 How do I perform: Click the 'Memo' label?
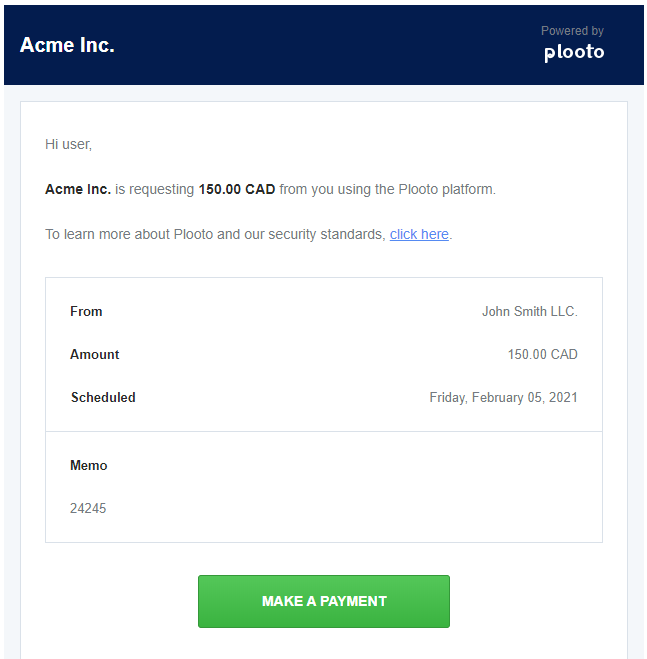(88, 465)
